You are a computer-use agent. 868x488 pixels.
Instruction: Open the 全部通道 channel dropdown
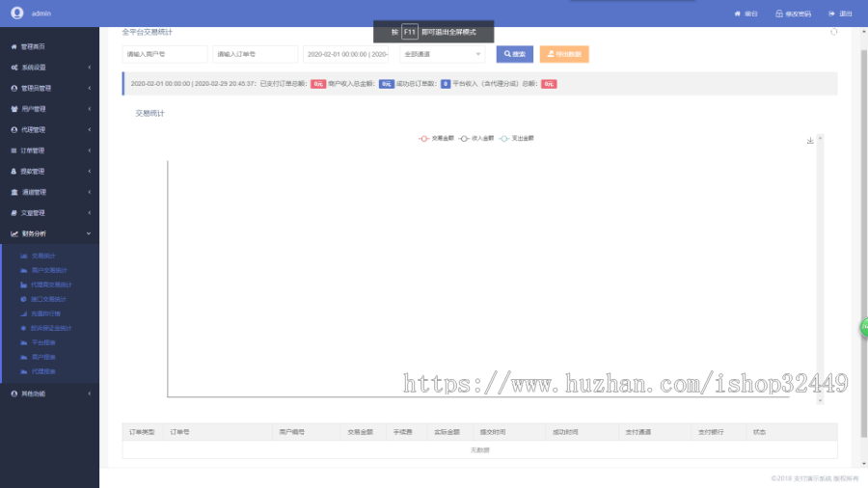click(443, 54)
